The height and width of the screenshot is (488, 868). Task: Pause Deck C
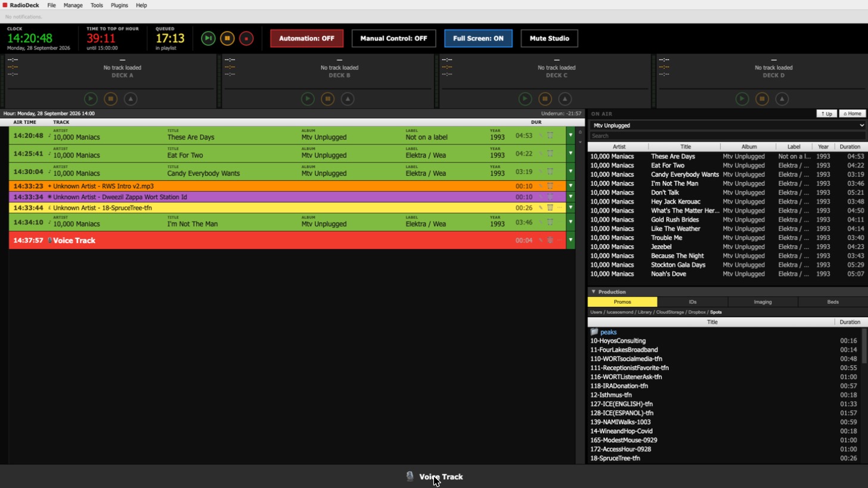point(544,99)
